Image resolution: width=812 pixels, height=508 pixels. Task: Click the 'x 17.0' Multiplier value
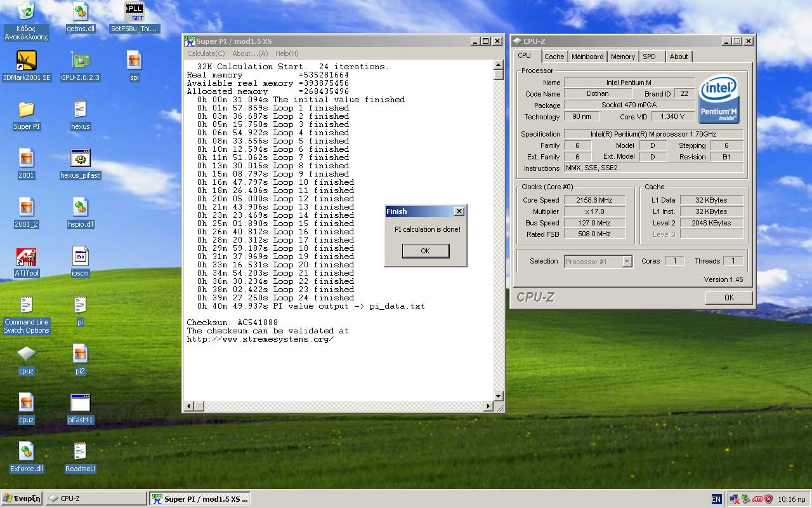(594, 211)
